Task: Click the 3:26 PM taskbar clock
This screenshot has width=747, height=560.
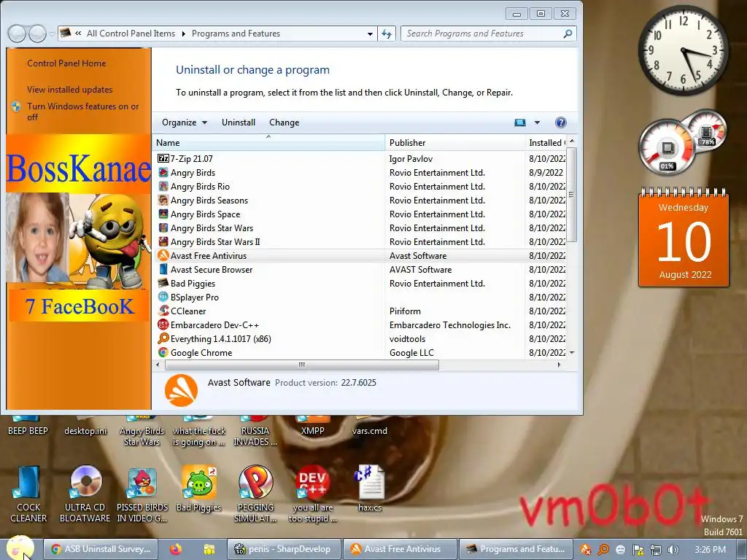Action: click(710, 550)
